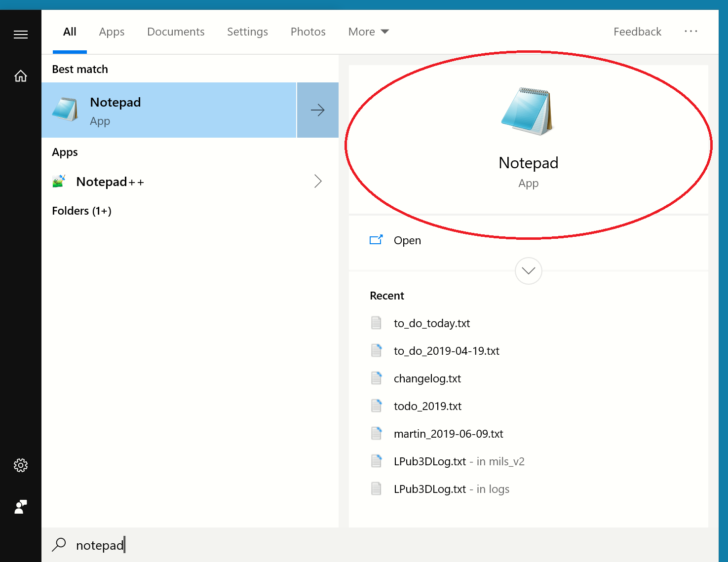
Task: Select the Notepad best match result
Action: pyautogui.click(x=169, y=110)
